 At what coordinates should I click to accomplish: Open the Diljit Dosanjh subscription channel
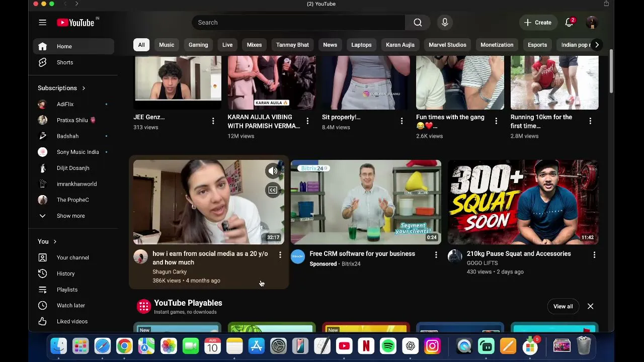coord(73,168)
